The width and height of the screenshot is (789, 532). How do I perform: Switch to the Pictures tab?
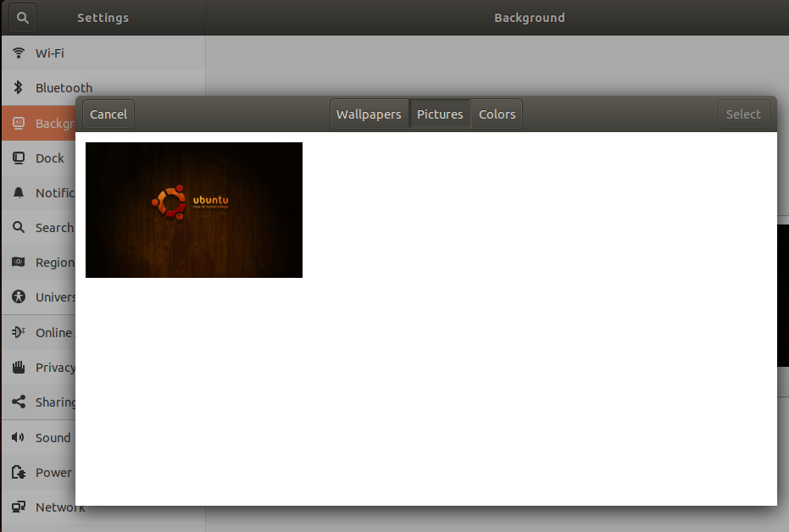click(440, 114)
